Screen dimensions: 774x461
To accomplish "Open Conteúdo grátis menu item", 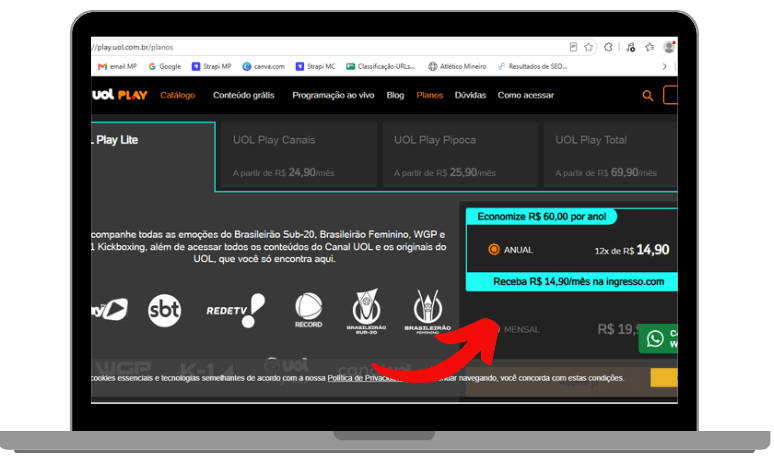I will click(243, 95).
